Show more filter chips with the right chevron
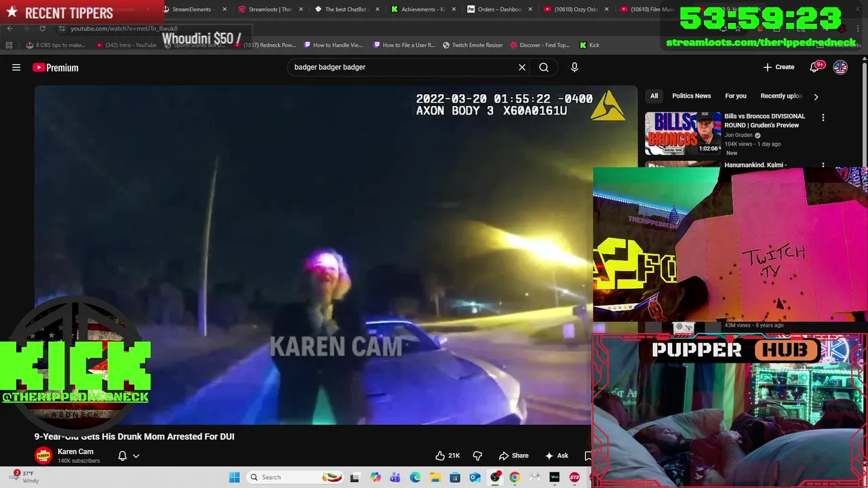 pos(816,96)
